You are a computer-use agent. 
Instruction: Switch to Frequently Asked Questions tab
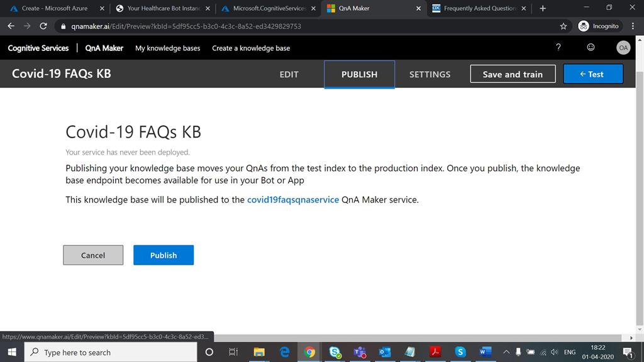pos(478,9)
